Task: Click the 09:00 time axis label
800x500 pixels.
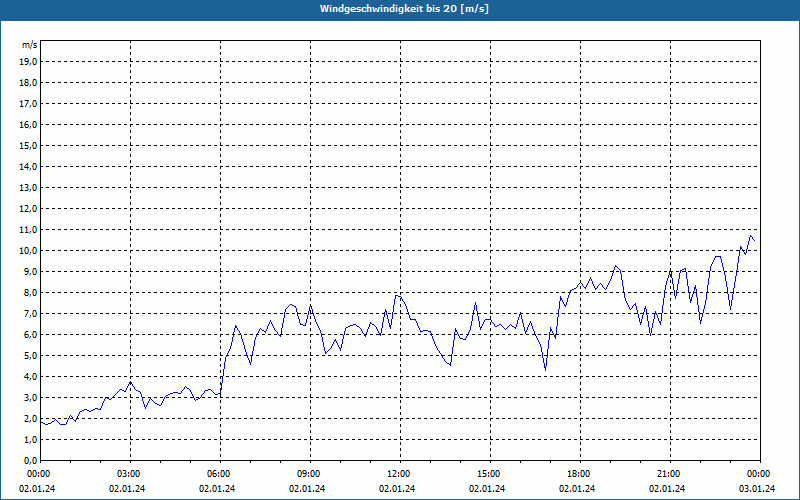Action: [x=310, y=474]
